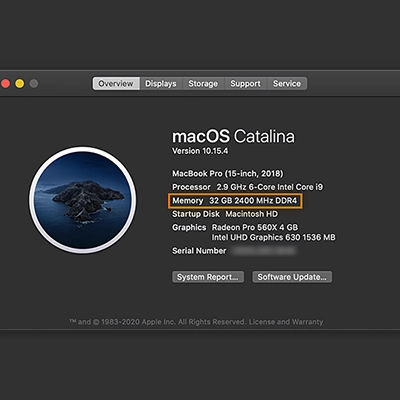Click the macOS Catalina island image
This screenshot has width=400, height=400.
pos(82,200)
